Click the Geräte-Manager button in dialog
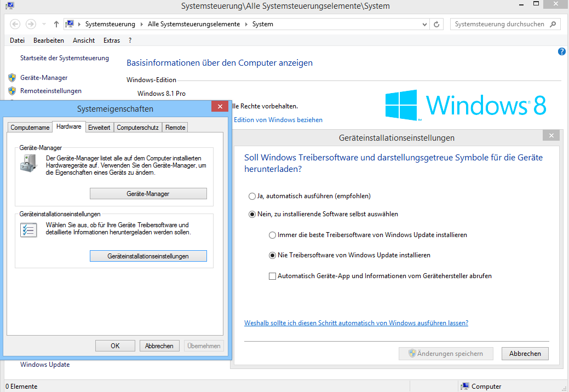 point(148,194)
